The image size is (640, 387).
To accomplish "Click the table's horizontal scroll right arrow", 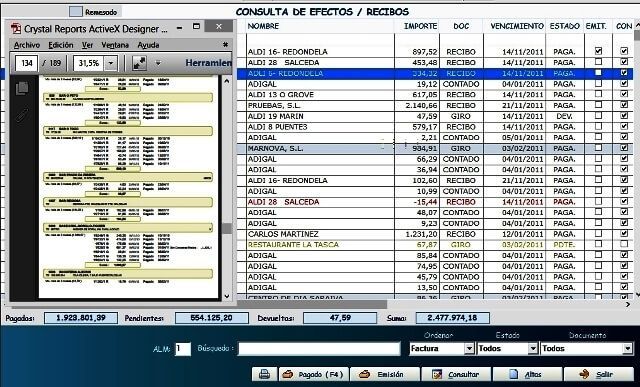I will tap(628, 304).
